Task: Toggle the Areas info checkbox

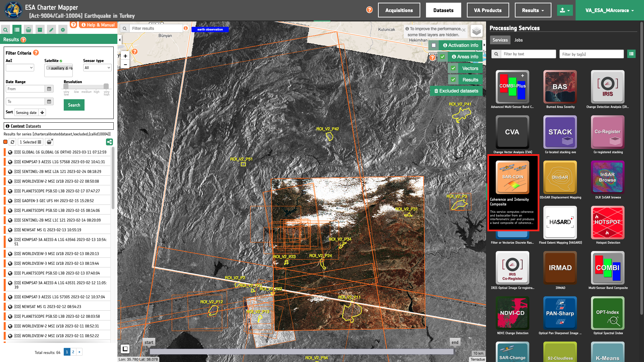Action: click(443, 57)
